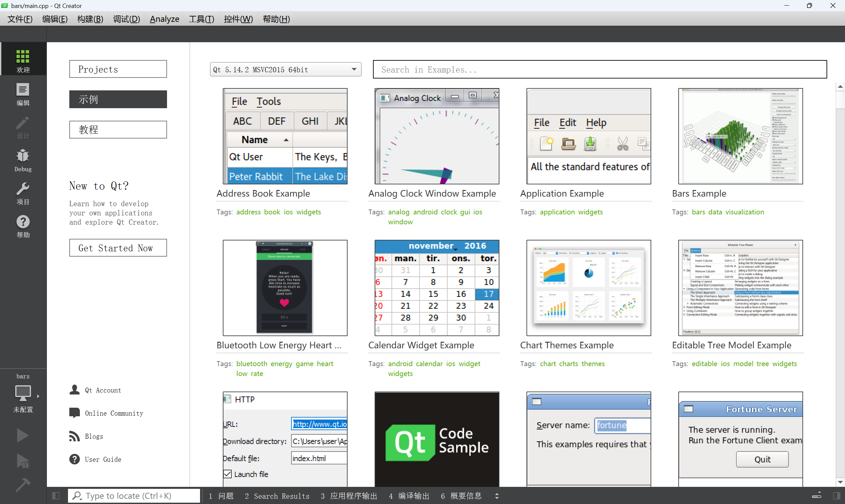This screenshot has width=845, height=504.
Task: Click the 'bluetooth' tag link
Action: 252,363
